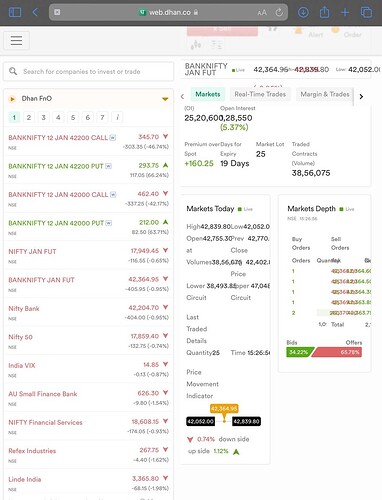Viewport: 382px width, 500px height.
Task: Open the Margin & Trades tab
Action: pos(325,94)
